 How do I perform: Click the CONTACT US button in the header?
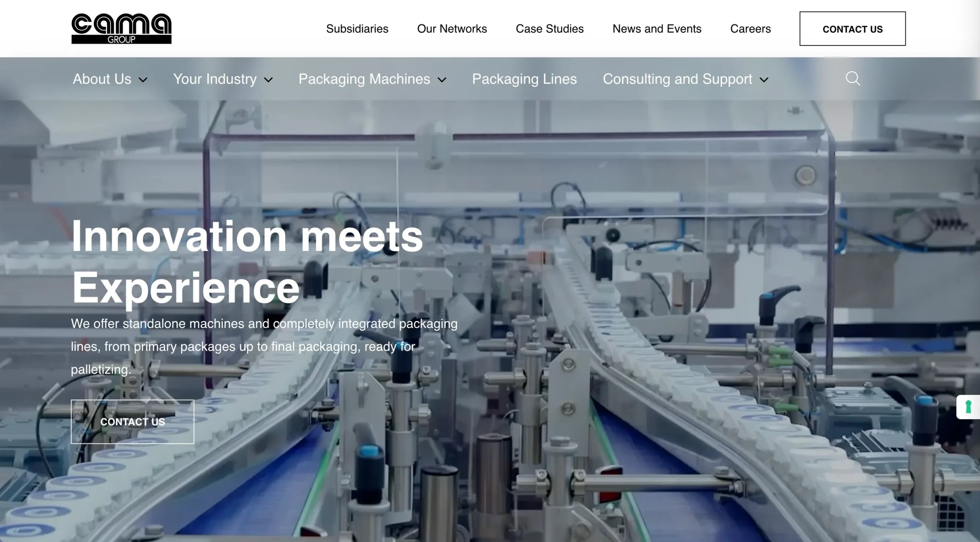tap(853, 29)
